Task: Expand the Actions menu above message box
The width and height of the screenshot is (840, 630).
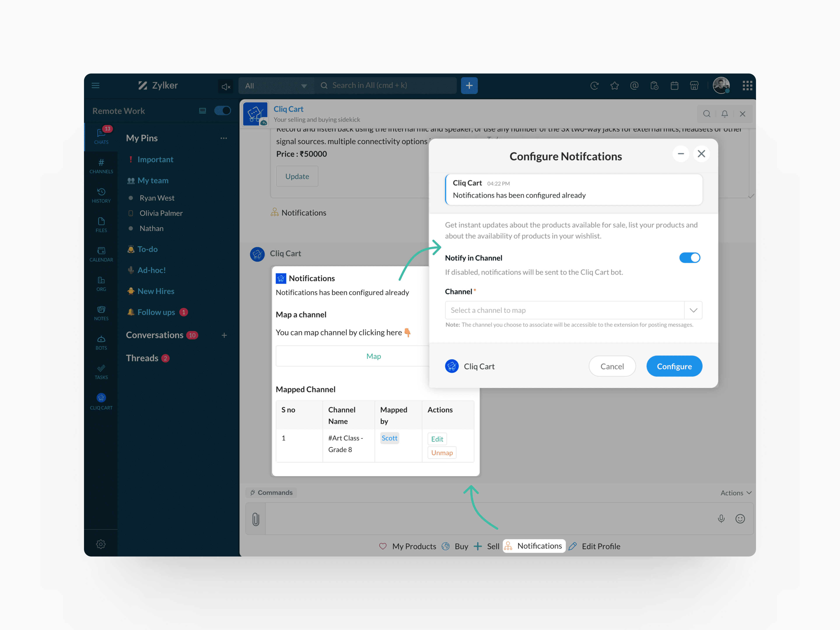Action: 736,493
